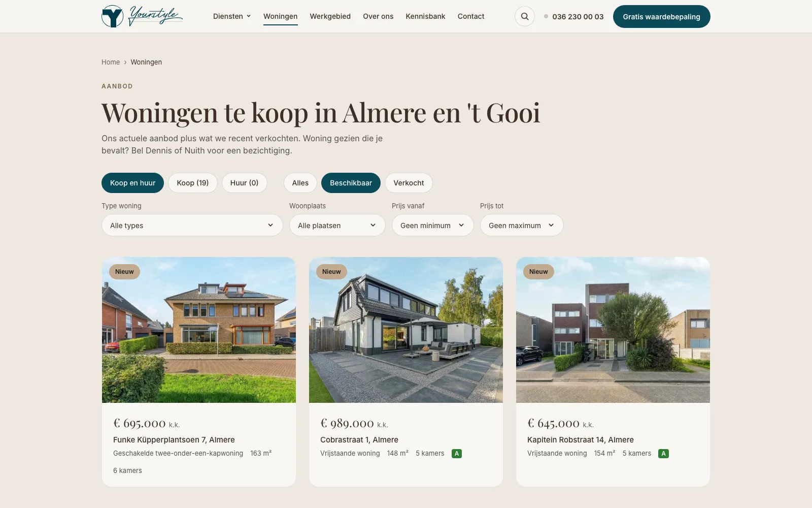
Task: Click Woningen breadcrumb text
Action: pyautogui.click(x=146, y=62)
